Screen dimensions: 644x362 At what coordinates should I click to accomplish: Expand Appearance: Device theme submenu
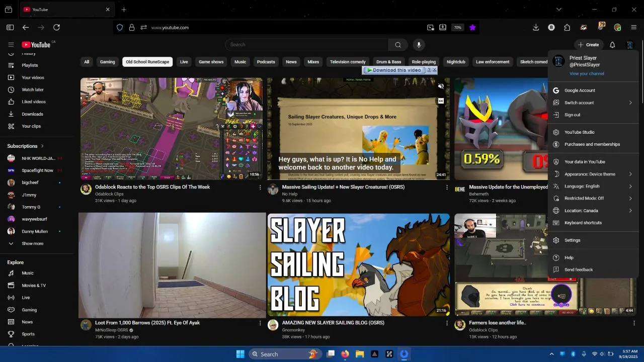tap(593, 174)
